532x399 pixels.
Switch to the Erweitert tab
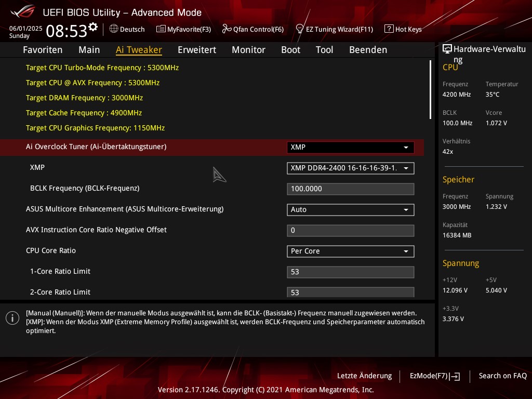[x=197, y=50]
